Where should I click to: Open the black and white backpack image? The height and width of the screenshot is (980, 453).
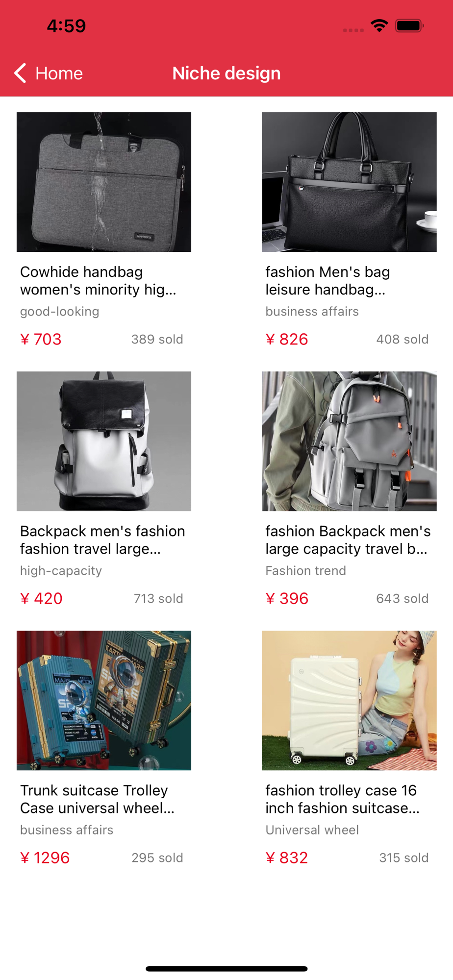click(104, 441)
